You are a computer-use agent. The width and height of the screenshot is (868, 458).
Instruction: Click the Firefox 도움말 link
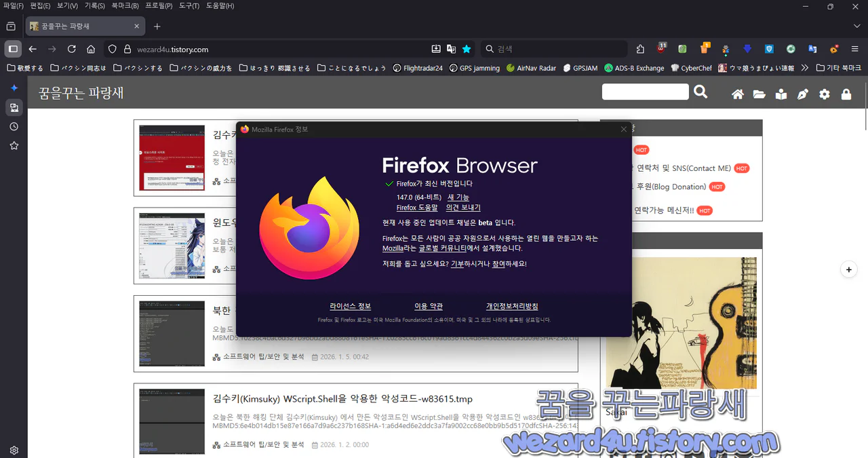[x=416, y=207]
